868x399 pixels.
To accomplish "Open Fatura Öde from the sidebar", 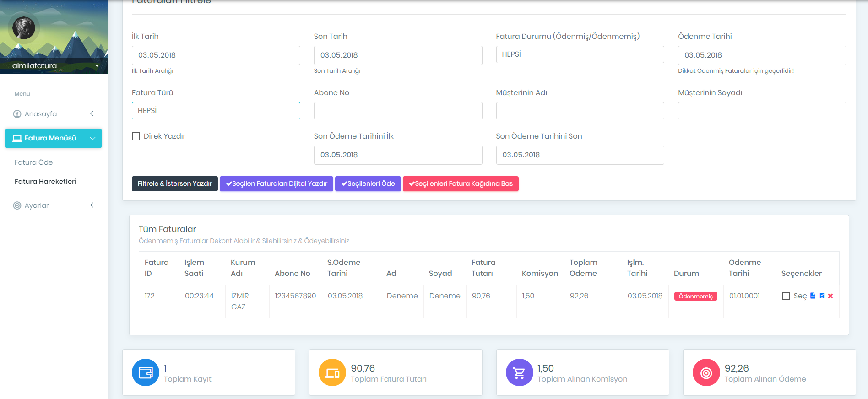I will pos(33,162).
